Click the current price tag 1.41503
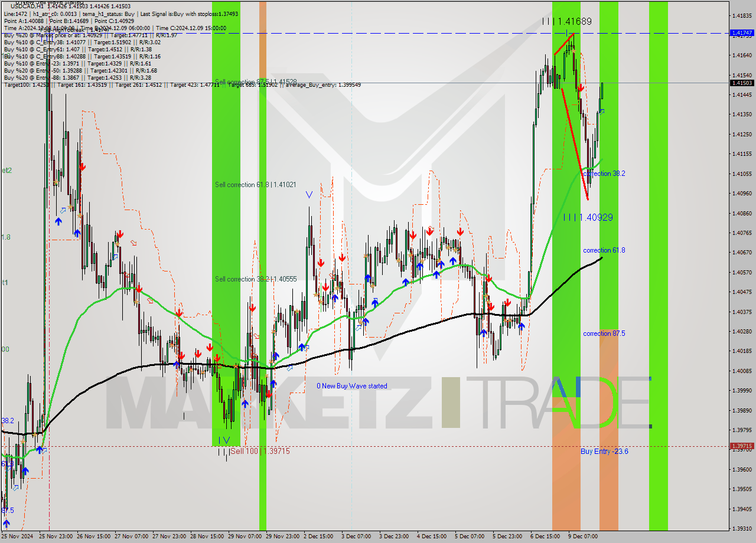Viewport: 756px width, 543px height. 742,83
